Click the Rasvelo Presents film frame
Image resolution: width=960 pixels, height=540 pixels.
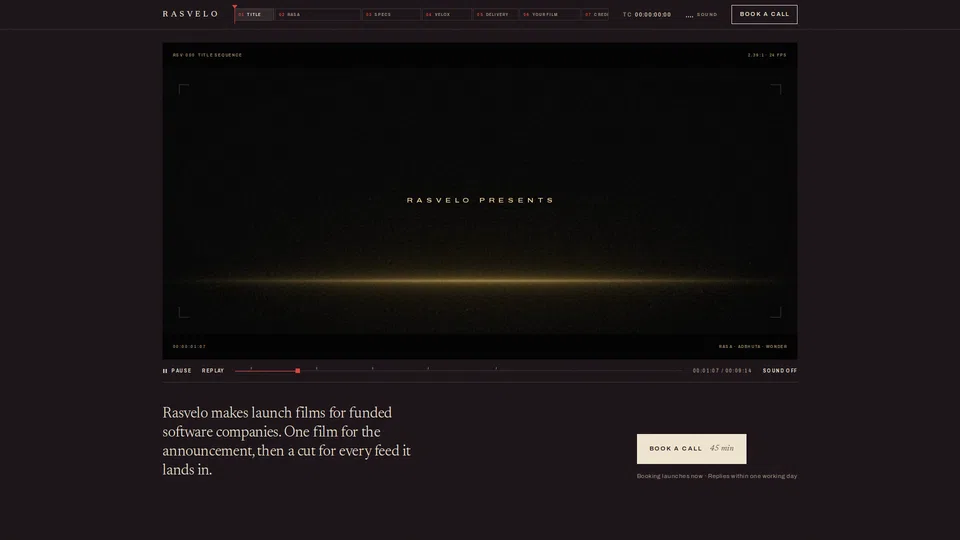coord(479,200)
